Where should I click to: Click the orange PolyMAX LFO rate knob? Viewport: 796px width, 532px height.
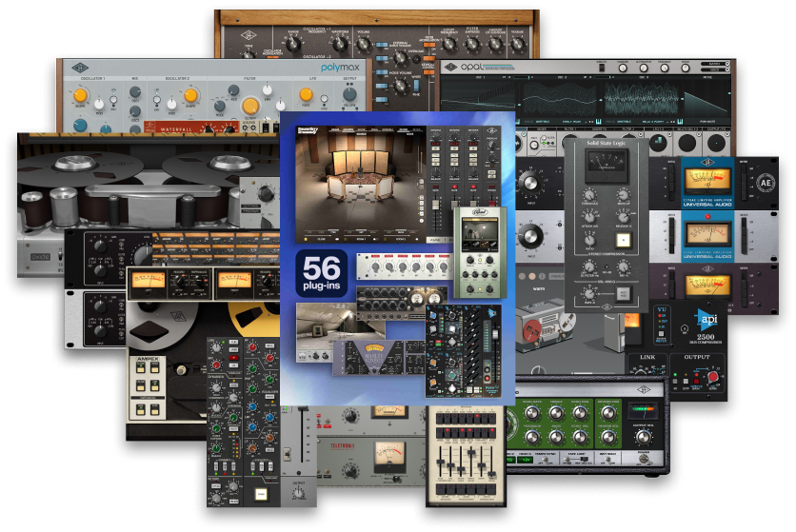(306, 94)
